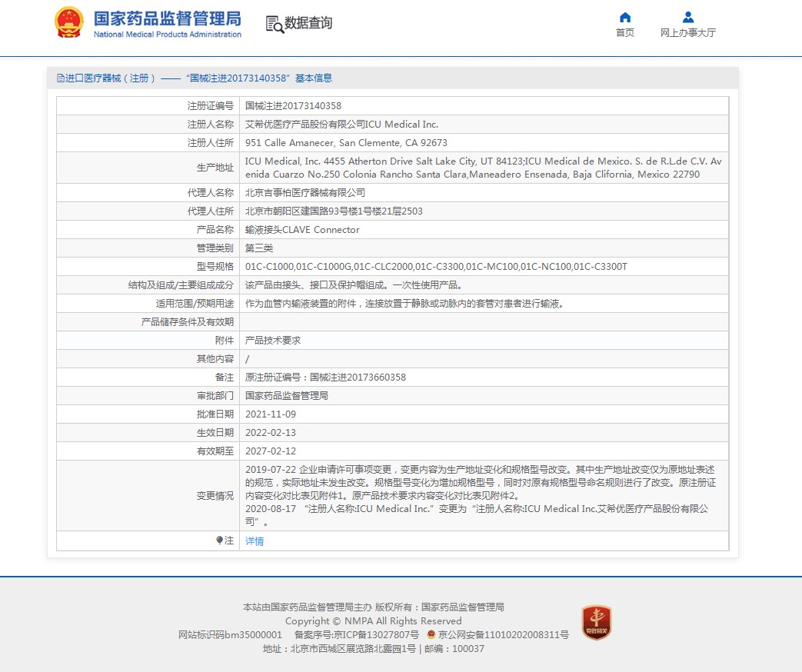Open the 京公网安备11010202008311号 link

504,634
